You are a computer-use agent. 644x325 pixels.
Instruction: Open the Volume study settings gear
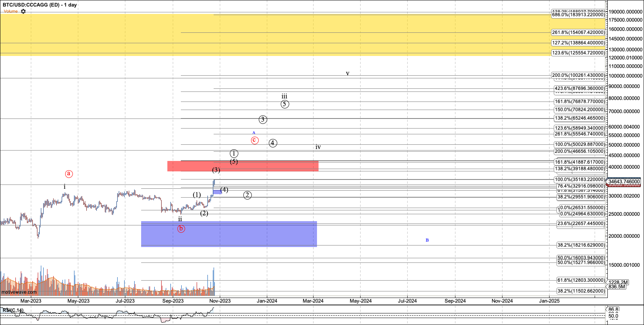pyautogui.click(x=23, y=11)
